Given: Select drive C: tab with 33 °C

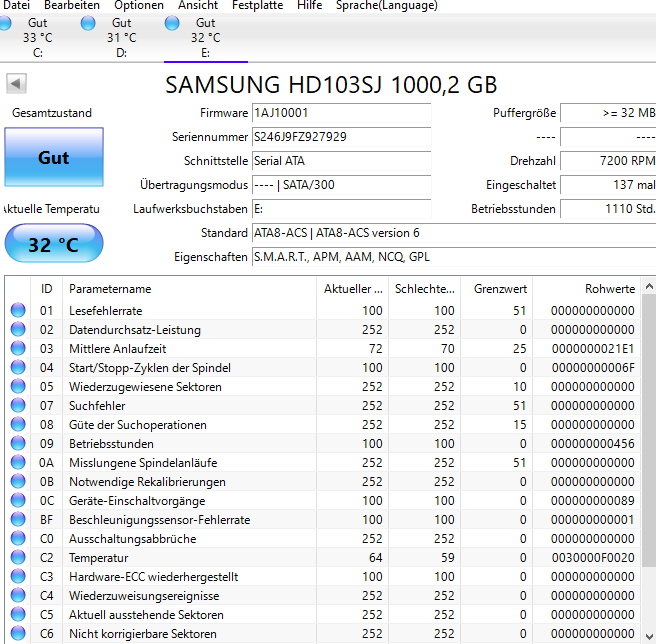Looking at the screenshot, I should pyautogui.click(x=38, y=38).
